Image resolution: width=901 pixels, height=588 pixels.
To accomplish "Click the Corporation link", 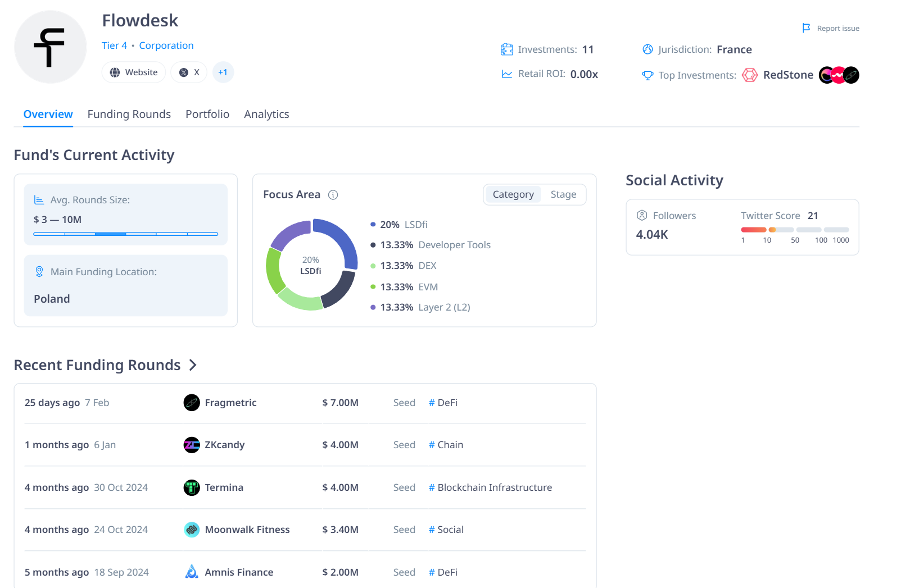I will pos(166,45).
